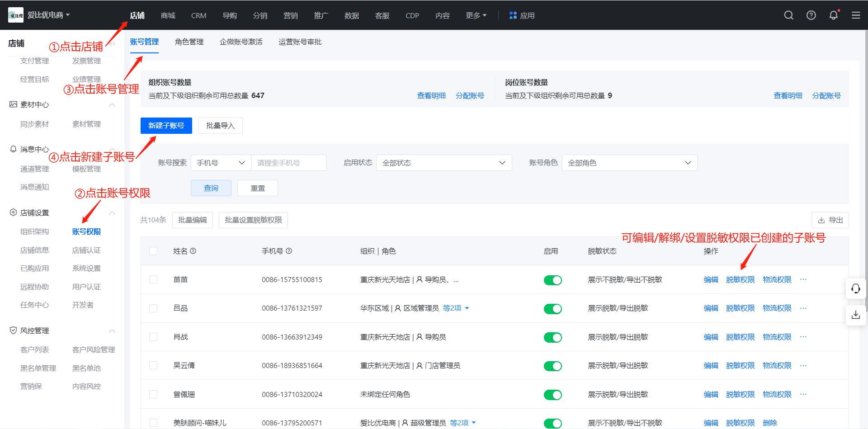Collapse the 风控管理 sidebar section
The width and height of the screenshot is (868, 429).
click(x=112, y=331)
